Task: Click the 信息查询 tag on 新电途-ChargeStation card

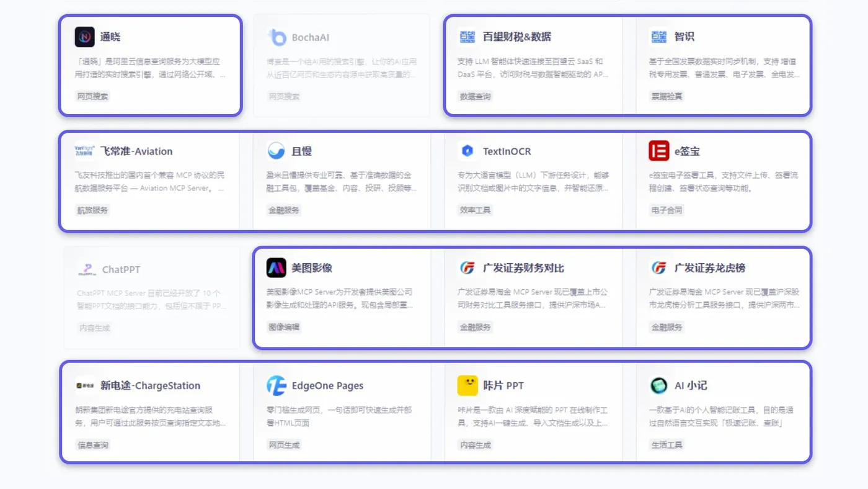Action: coord(93,445)
